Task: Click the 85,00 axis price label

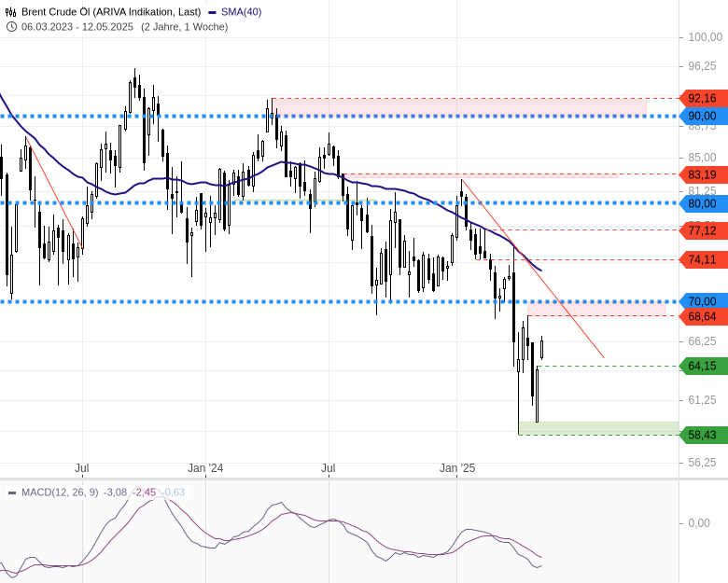Action: click(702, 158)
